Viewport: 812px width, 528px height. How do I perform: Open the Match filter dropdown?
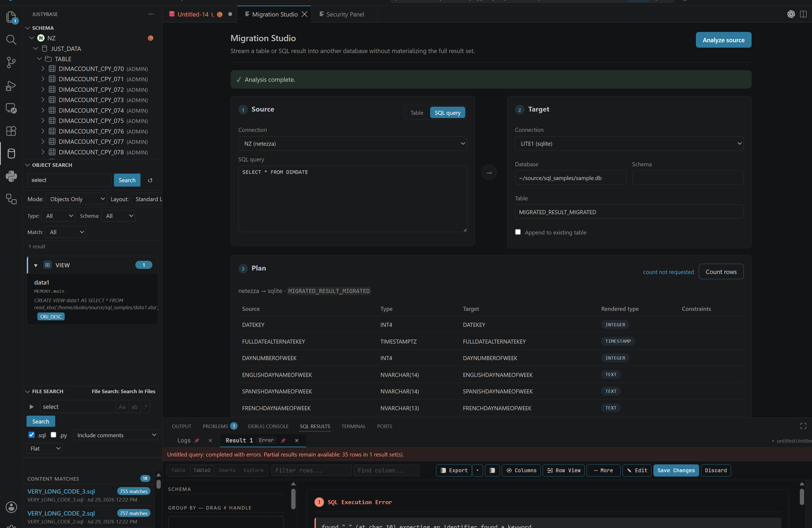click(65, 232)
